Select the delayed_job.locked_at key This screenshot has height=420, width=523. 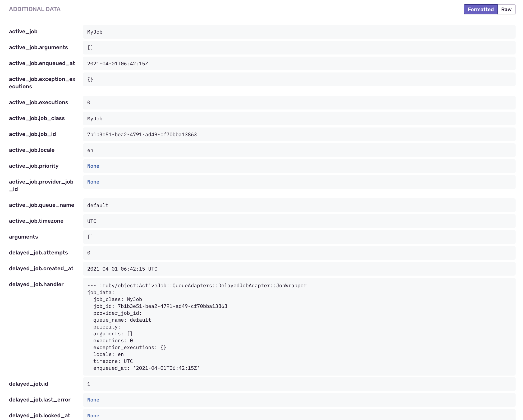pos(40,416)
